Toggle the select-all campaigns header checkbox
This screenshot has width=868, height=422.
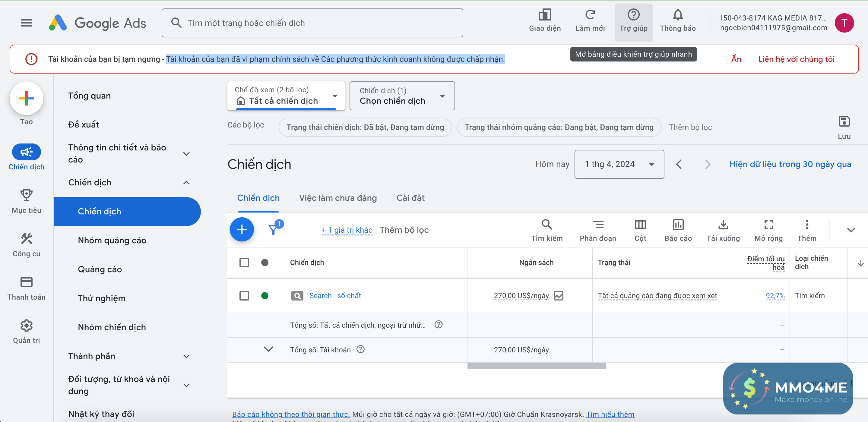pos(244,262)
